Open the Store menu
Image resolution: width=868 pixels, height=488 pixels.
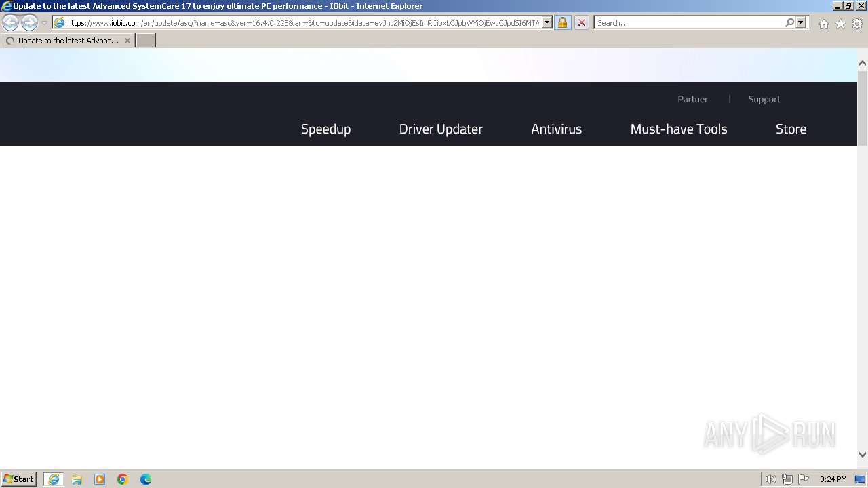click(791, 129)
